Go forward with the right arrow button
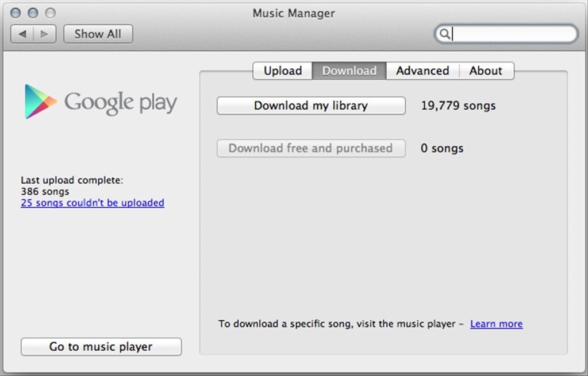This screenshot has height=376, width=588. 45,34
